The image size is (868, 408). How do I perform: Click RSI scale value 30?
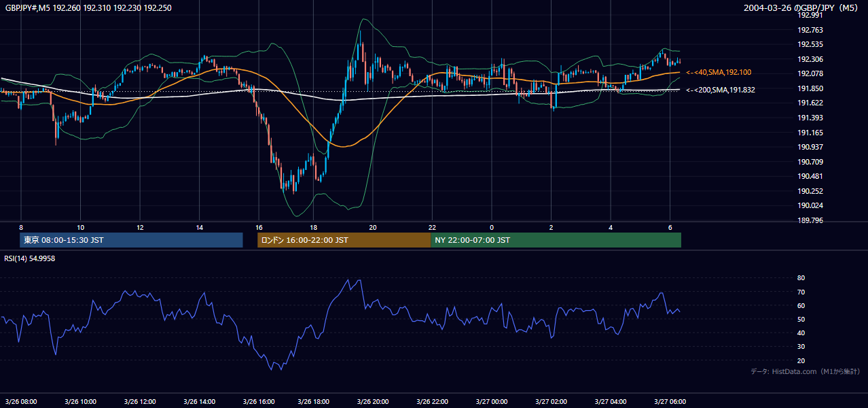(x=801, y=347)
